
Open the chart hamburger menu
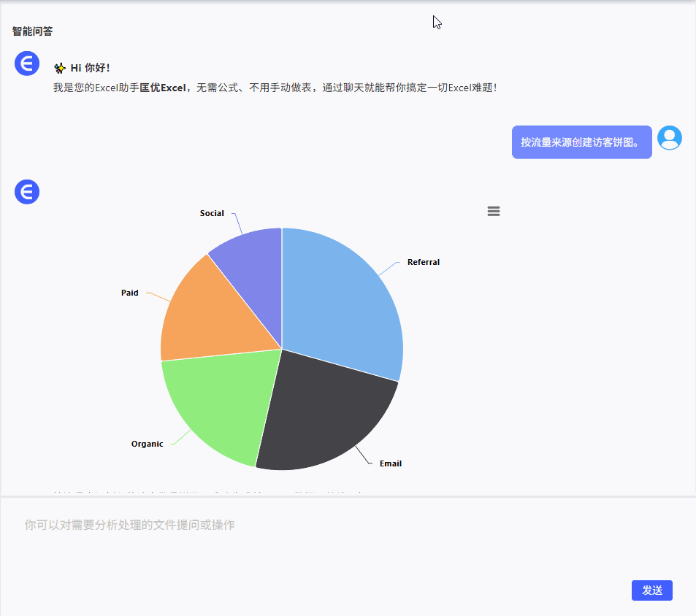(x=494, y=211)
